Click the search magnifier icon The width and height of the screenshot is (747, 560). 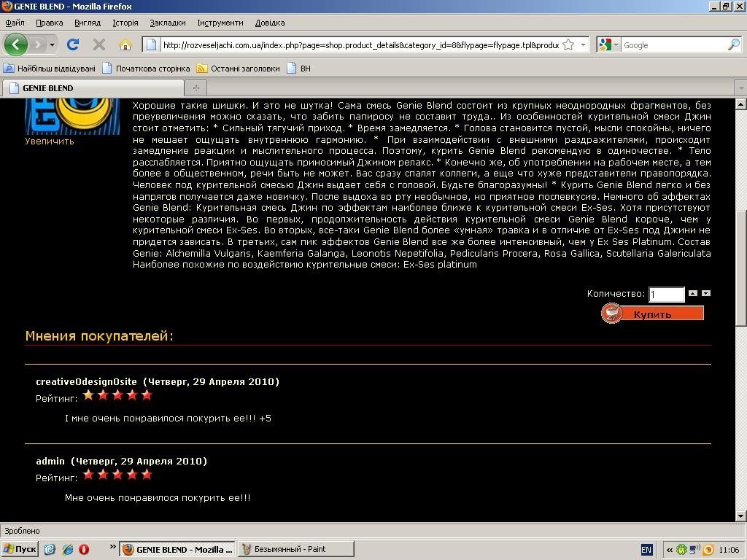coord(734,44)
